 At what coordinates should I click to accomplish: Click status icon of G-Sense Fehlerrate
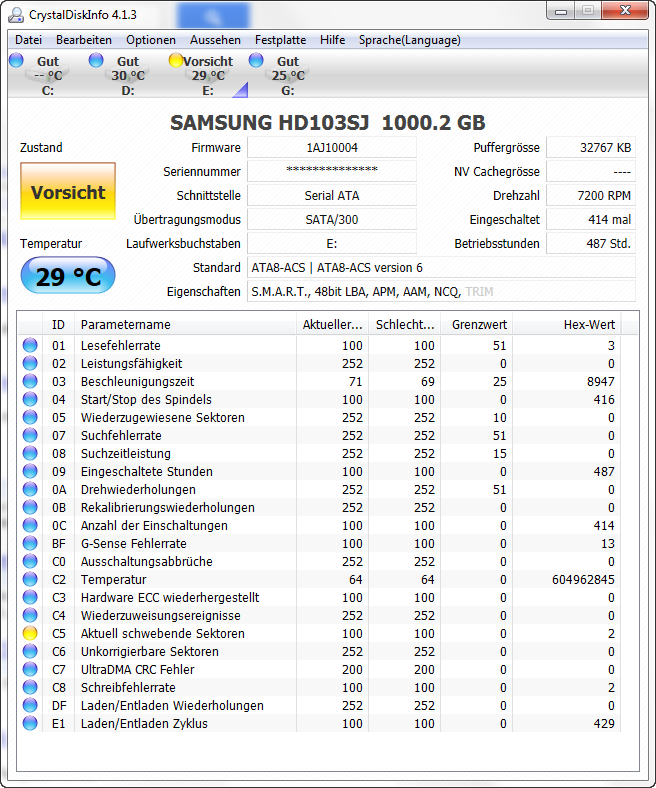click(x=30, y=543)
